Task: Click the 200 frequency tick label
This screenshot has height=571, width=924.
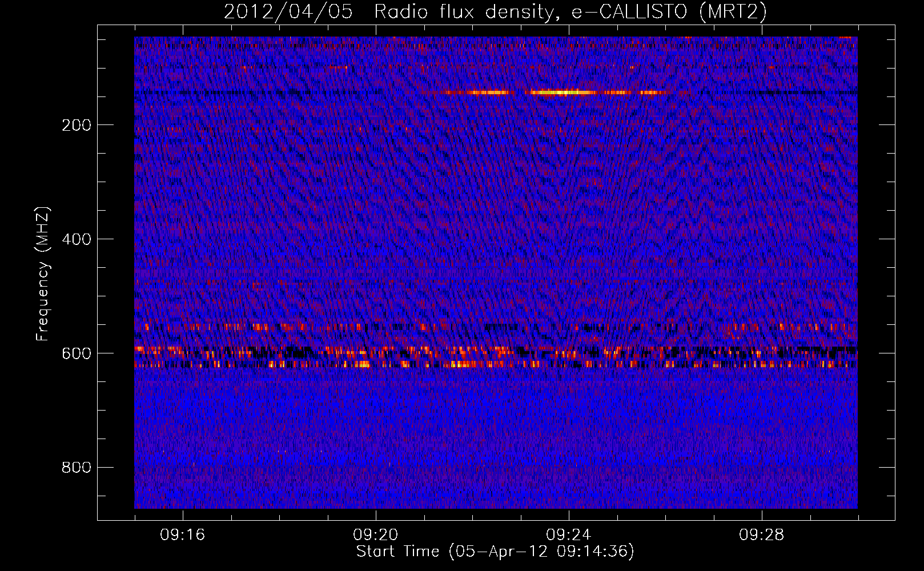Action: [77, 125]
